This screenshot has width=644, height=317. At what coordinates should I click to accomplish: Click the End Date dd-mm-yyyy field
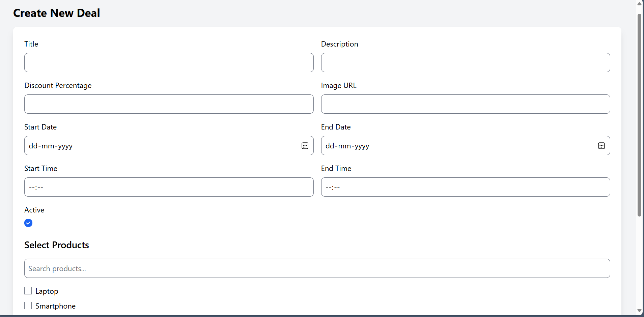[x=455, y=146]
